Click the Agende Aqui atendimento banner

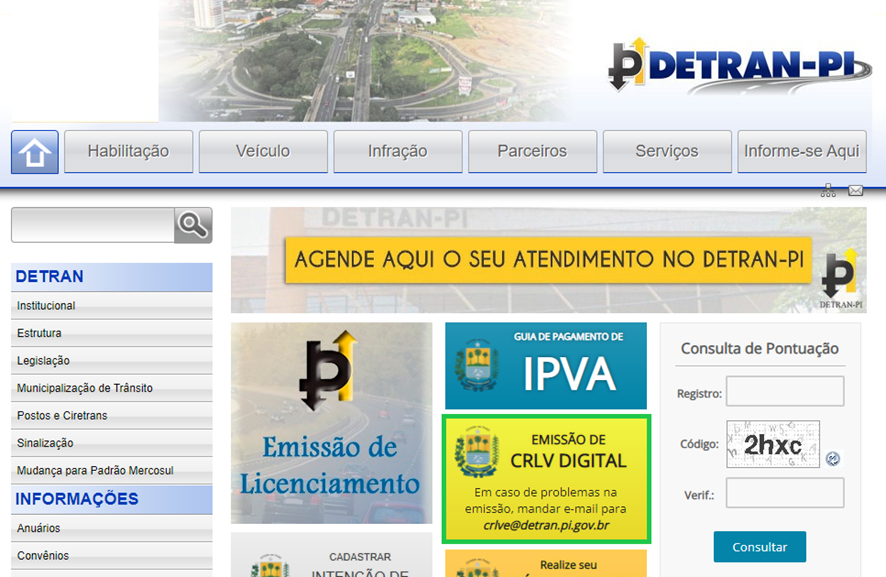[x=548, y=260]
